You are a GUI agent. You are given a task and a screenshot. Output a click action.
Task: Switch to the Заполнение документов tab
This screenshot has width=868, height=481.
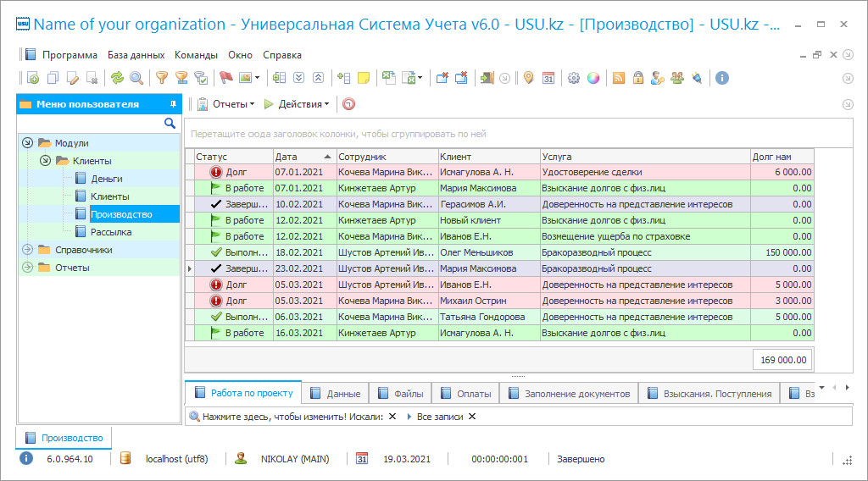coord(569,393)
